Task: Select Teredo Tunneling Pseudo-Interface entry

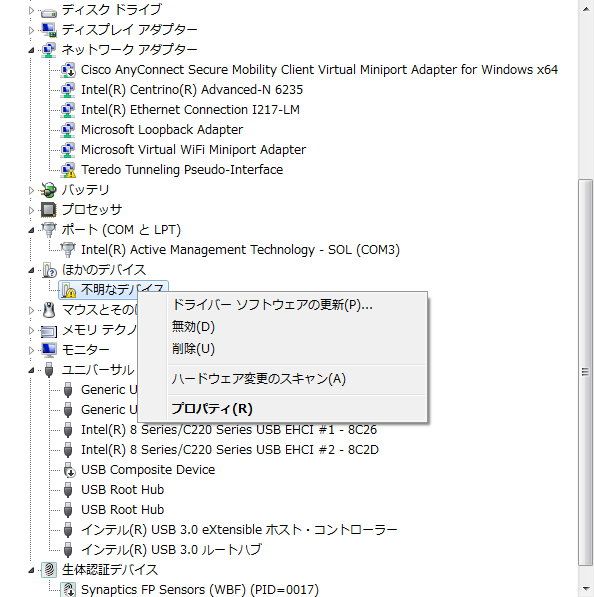Action: 182,170
